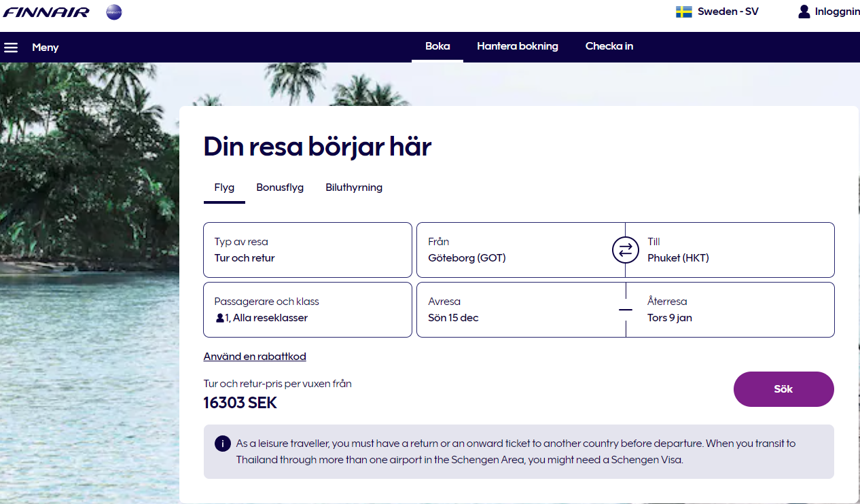
Task: Click the Finnair logo
Action: point(46,12)
